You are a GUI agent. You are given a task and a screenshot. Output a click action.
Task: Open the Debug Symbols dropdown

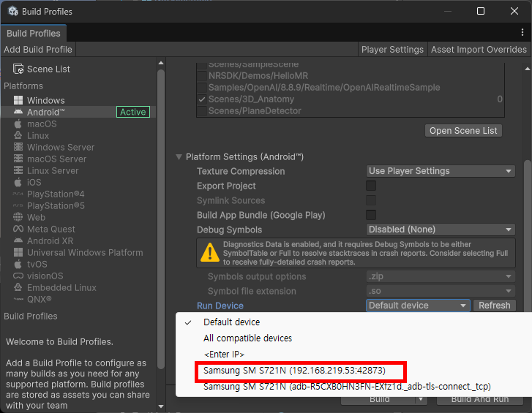point(441,230)
